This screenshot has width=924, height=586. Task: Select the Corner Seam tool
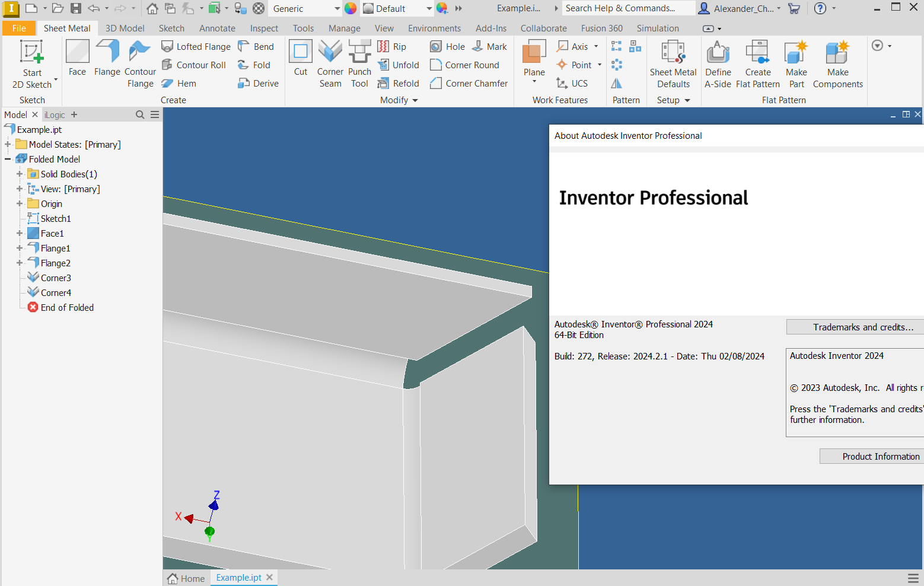330,62
